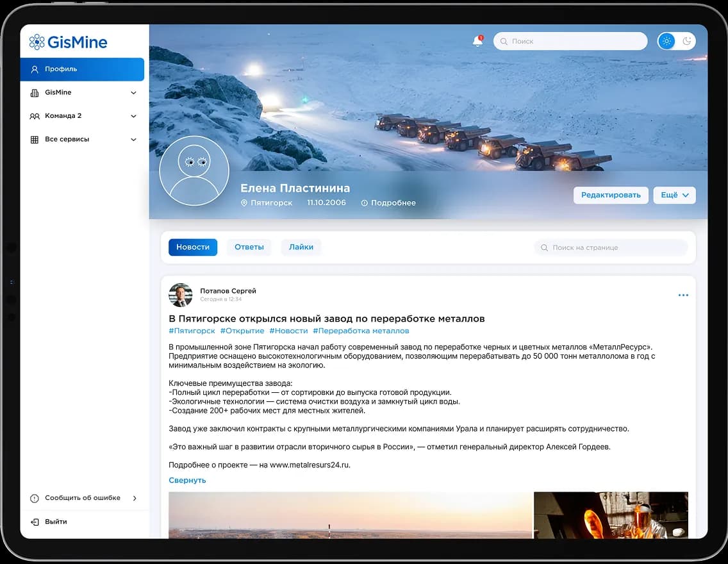Open the notification bell with red badge
Viewport: 728px width, 564px height.
477,41
